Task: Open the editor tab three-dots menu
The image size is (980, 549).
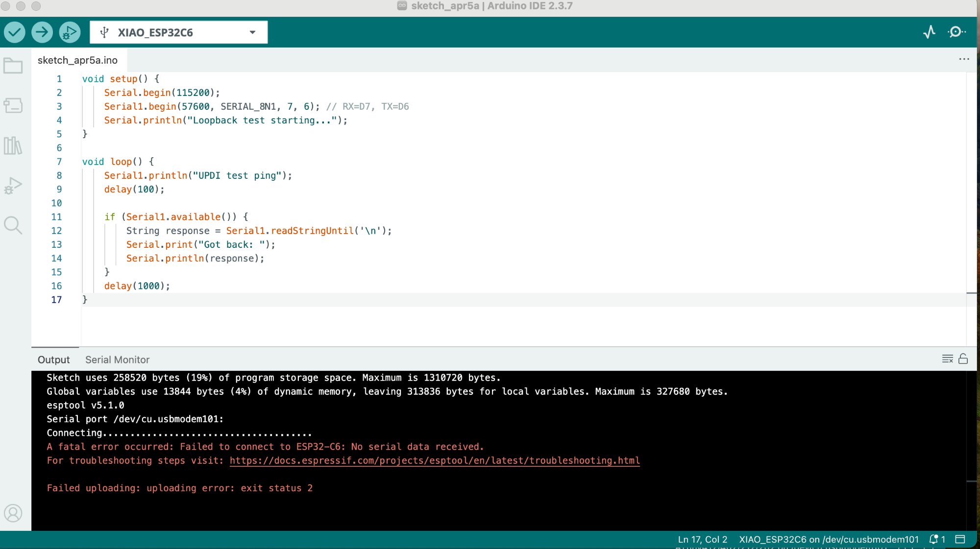Action: tap(964, 59)
